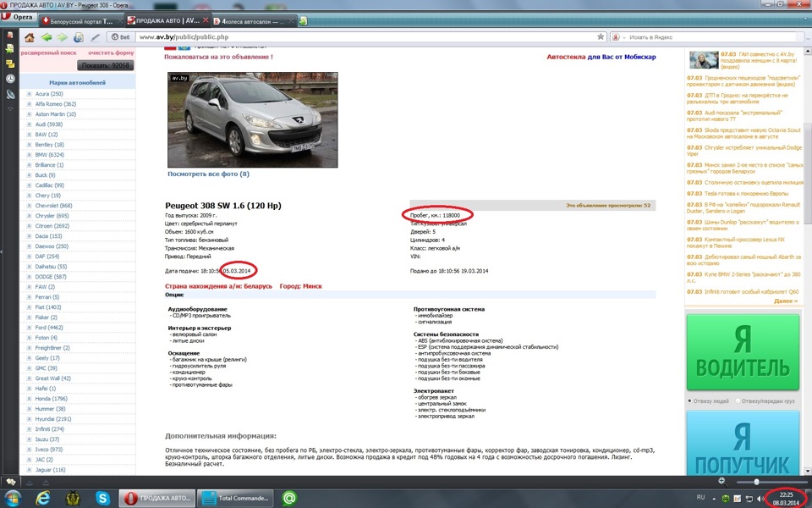Close the ПРОДАЖА АВТО tab
This screenshot has height=508, width=812.
point(205,20)
